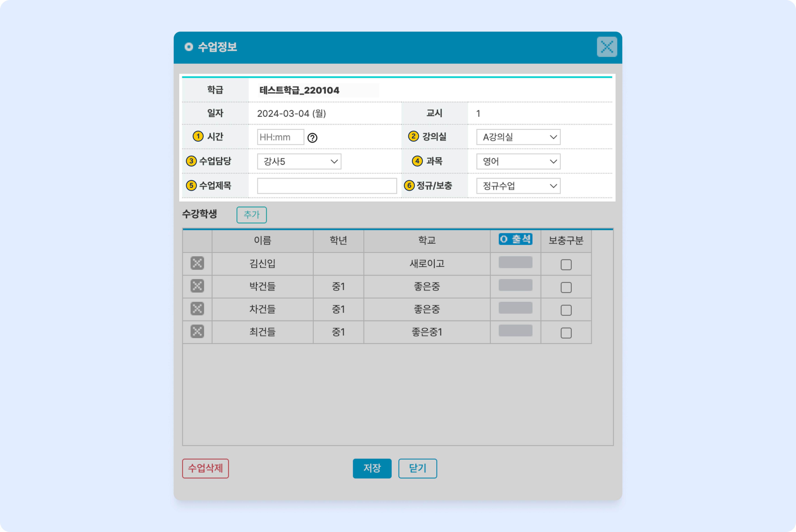
Task: Open the 과목 dropdown showing 영어
Action: click(518, 161)
